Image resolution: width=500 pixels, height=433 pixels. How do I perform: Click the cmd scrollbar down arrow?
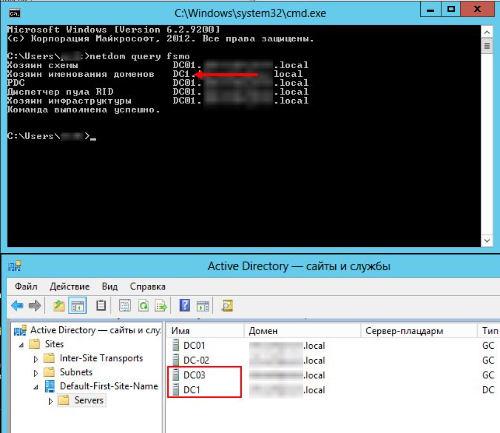click(x=487, y=241)
